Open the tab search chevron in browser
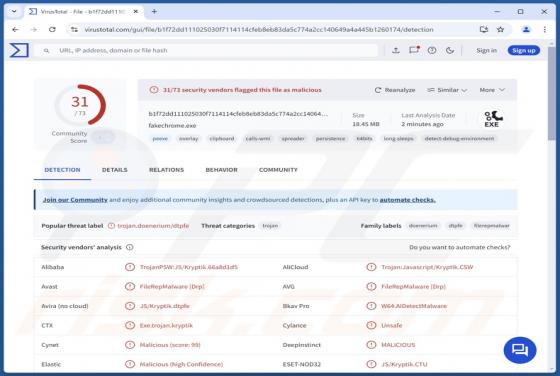Image resolution: width=560 pixels, height=376 pixels. click(x=14, y=11)
